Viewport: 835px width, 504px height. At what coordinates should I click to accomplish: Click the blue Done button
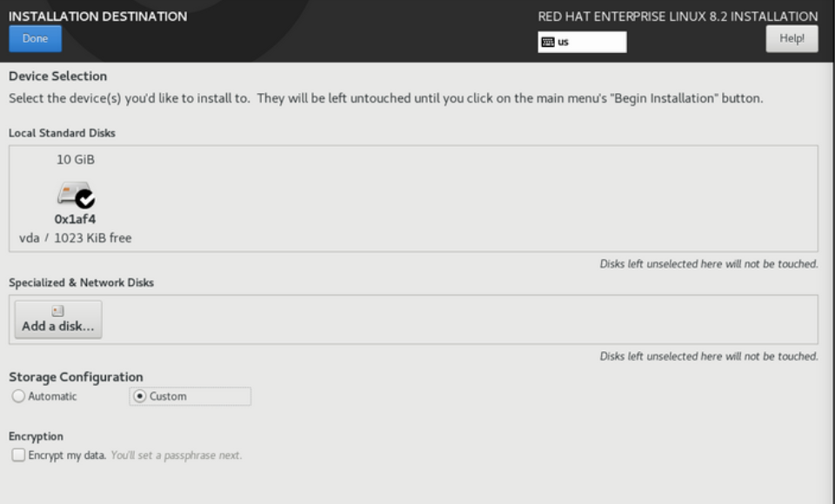click(x=35, y=39)
